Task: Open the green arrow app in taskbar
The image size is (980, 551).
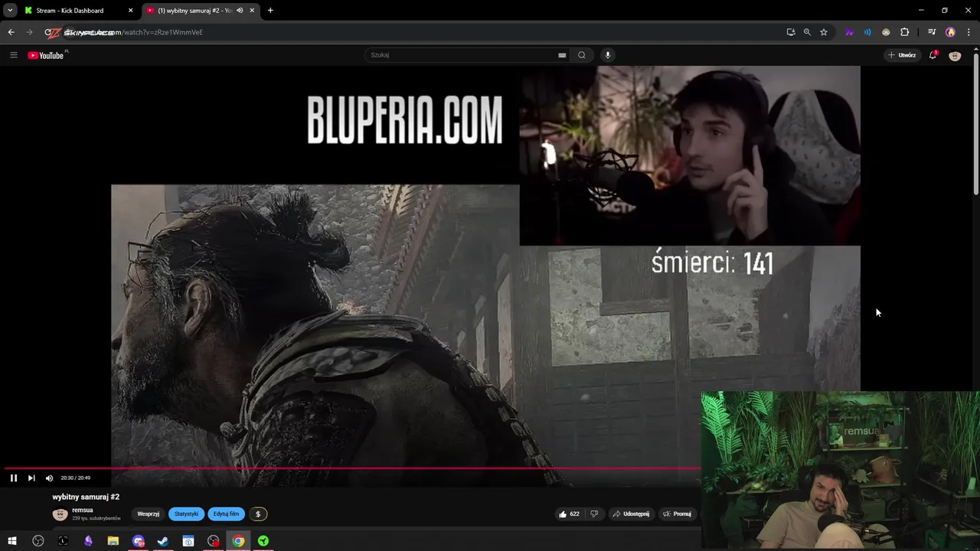Action: click(x=263, y=541)
